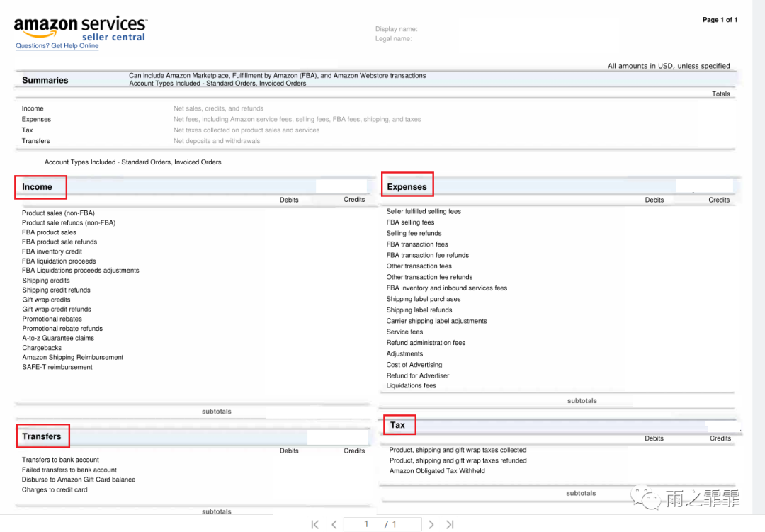
Task: Select 'Shipping credits' line
Action: tap(46, 280)
